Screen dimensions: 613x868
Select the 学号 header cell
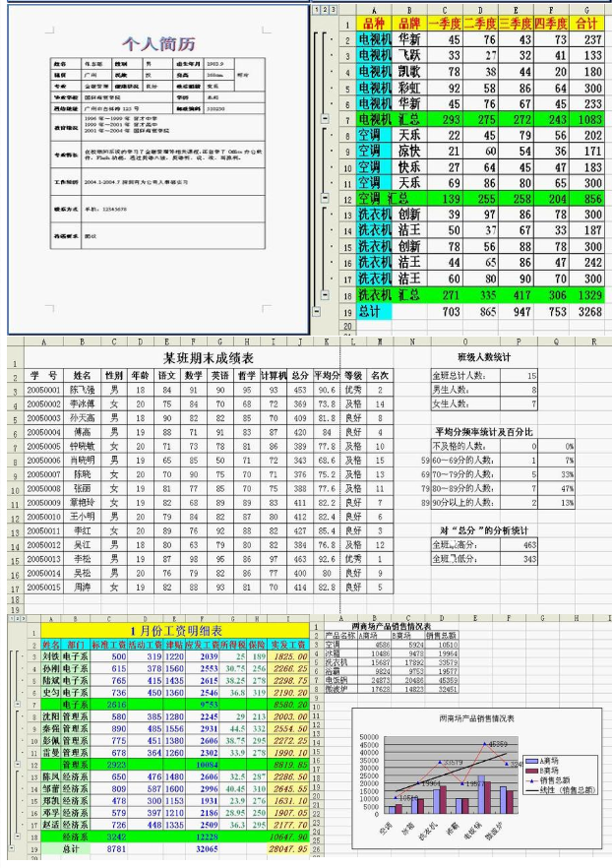pos(43,375)
